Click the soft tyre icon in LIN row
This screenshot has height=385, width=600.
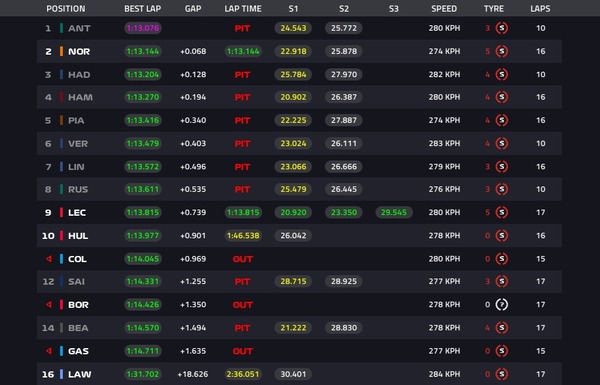(x=502, y=166)
